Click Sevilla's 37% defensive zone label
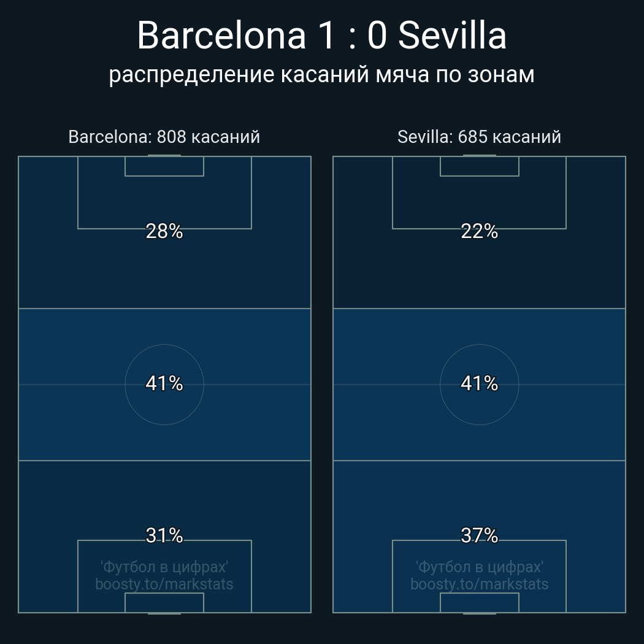This screenshot has height=644, width=644. click(479, 535)
